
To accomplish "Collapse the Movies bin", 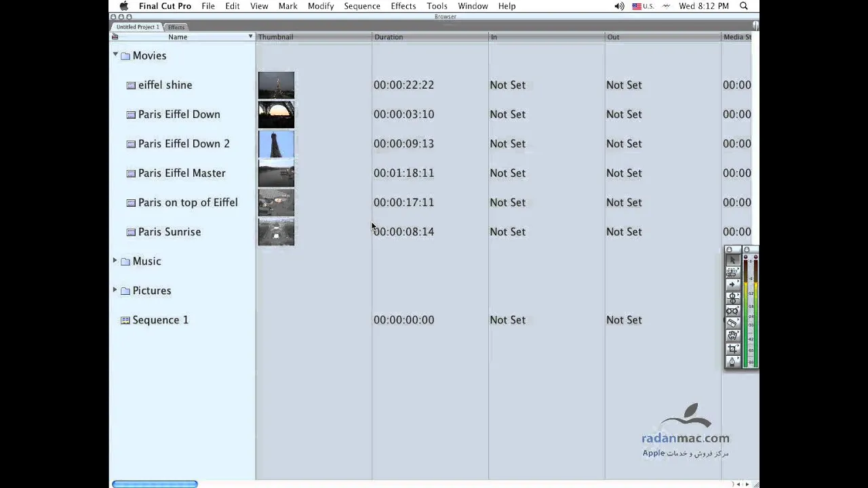I will (115, 54).
